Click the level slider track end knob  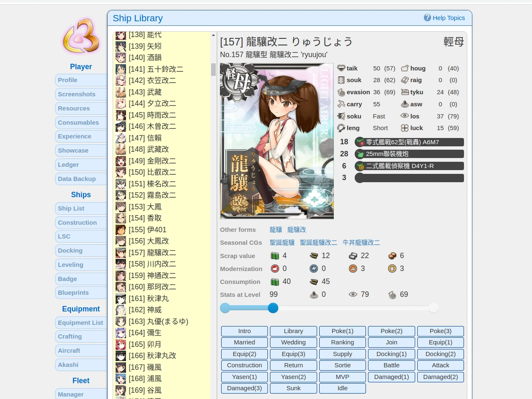(x=434, y=308)
